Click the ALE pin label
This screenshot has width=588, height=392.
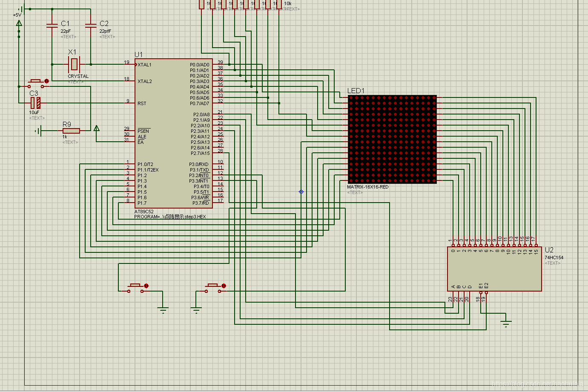click(142, 137)
